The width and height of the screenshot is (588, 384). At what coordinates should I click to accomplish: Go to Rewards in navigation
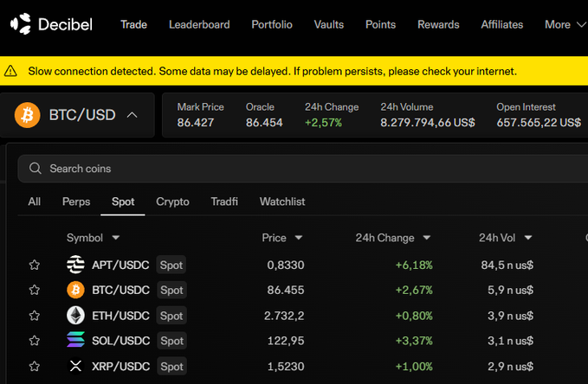[x=438, y=25]
